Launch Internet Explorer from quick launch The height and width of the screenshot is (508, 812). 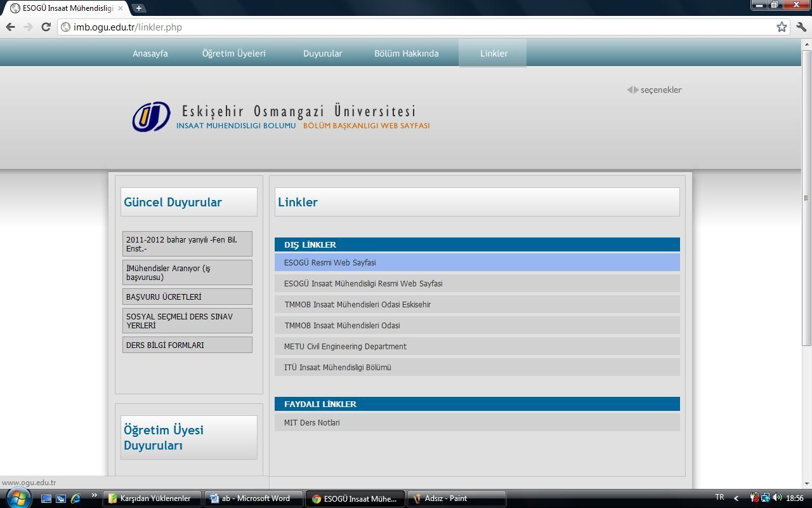[75, 498]
